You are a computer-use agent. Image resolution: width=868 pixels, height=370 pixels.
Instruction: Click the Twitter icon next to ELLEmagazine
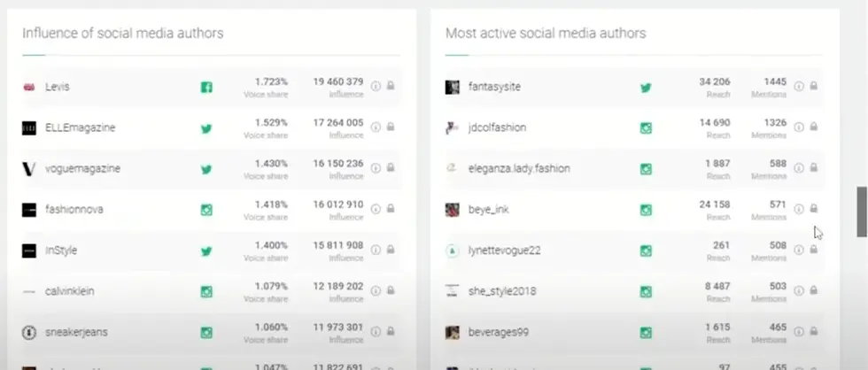point(206,127)
